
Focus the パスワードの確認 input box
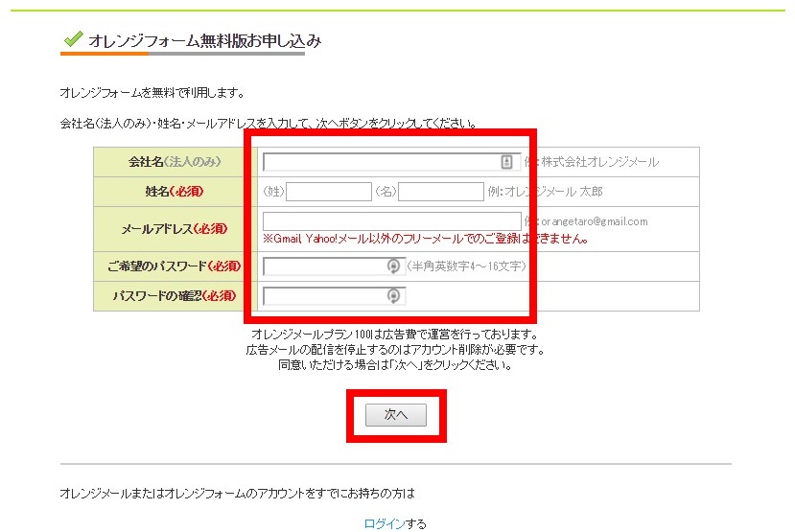(x=324, y=296)
